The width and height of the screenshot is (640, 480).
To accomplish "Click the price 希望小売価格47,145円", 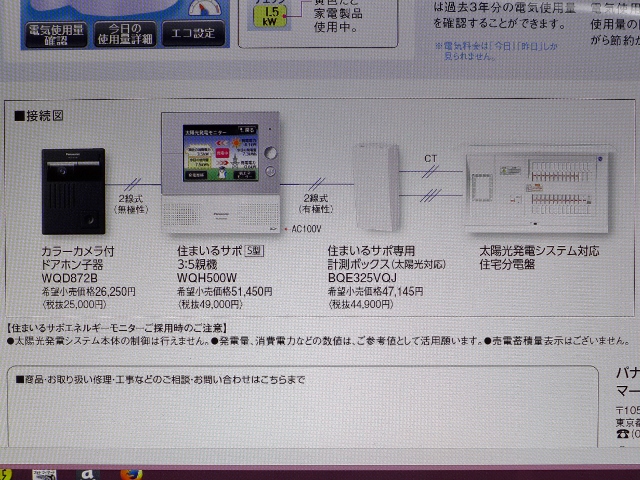I will click(376, 291).
